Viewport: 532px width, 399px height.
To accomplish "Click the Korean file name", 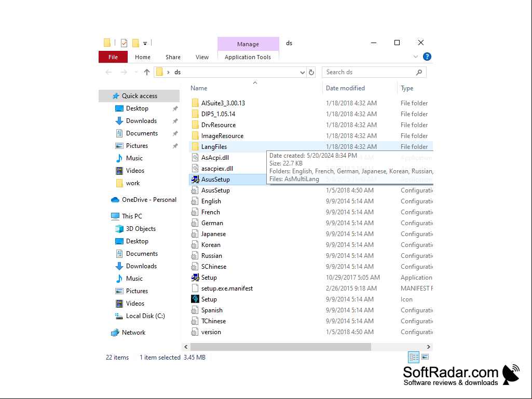I will click(211, 245).
